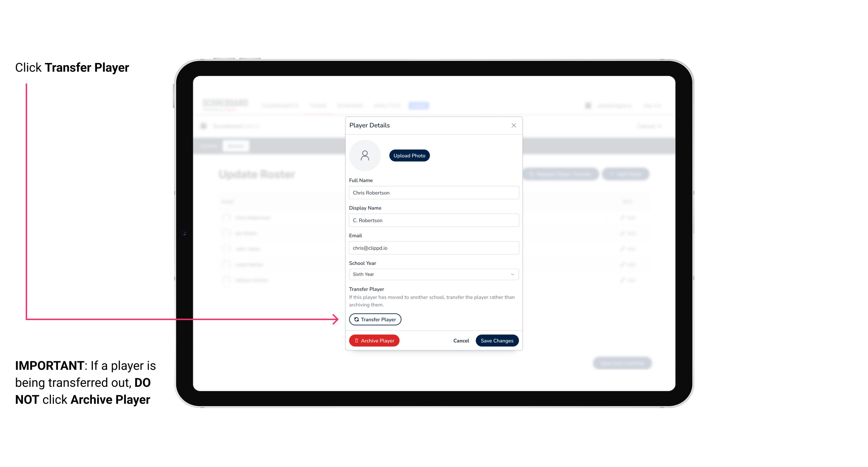
Task: Click the Save Changes button
Action: [497, 340]
